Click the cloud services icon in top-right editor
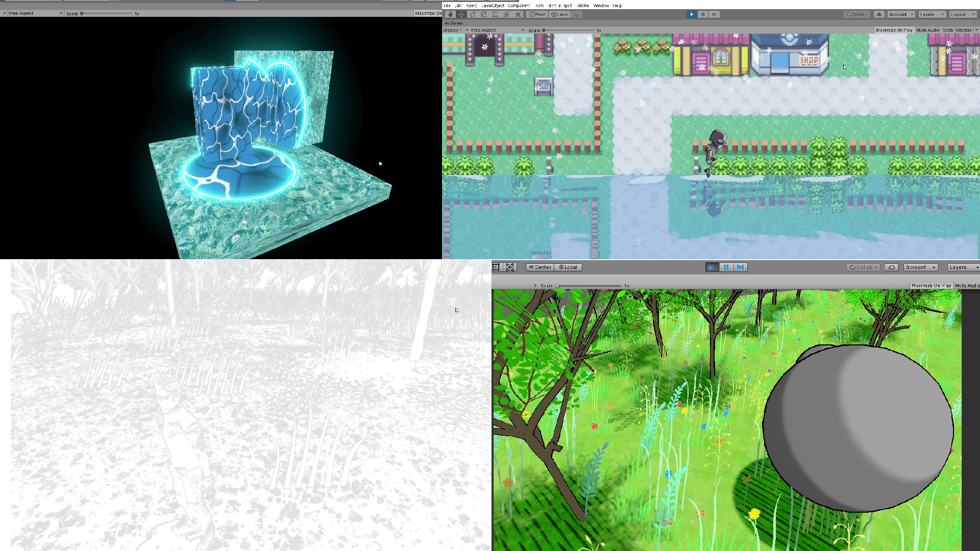This screenshot has width=980, height=551. point(879,14)
